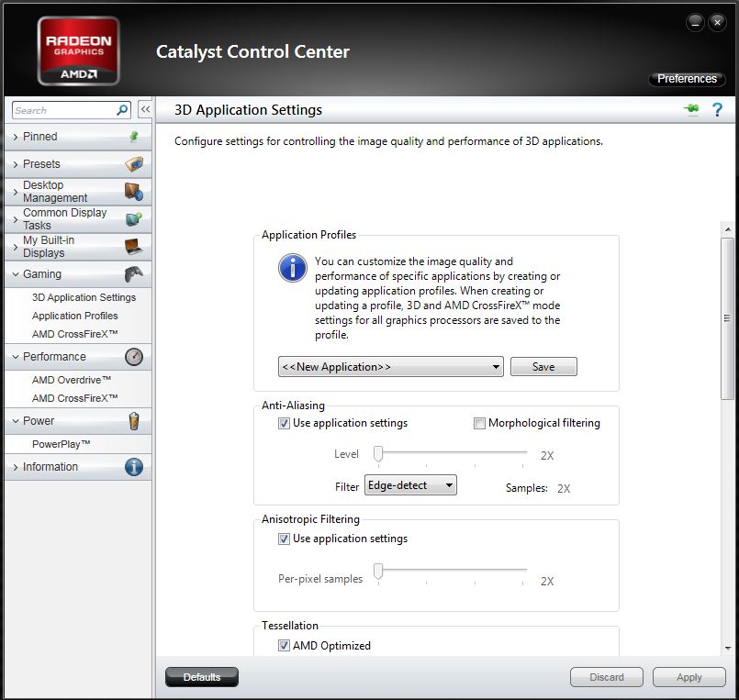739x700 pixels.
Task: Expand the Desktop Management section
Action: click(16, 192)
